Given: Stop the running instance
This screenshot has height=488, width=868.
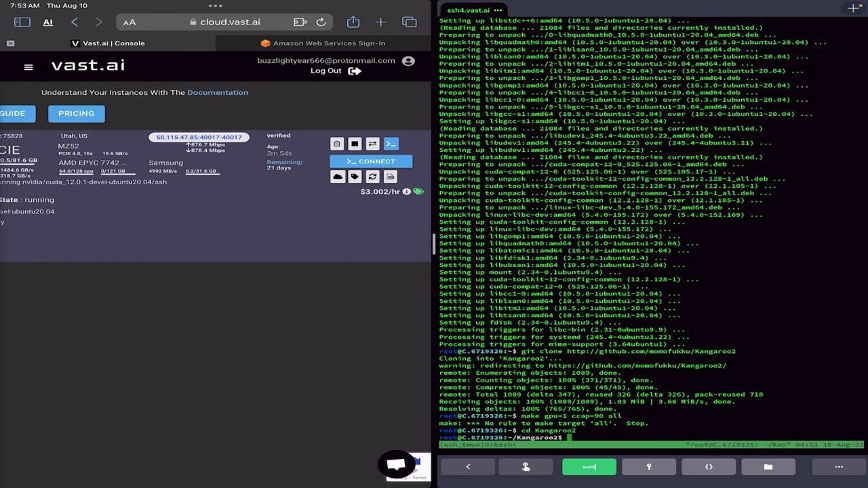Looking at the screenshot, I should point(355,144).
